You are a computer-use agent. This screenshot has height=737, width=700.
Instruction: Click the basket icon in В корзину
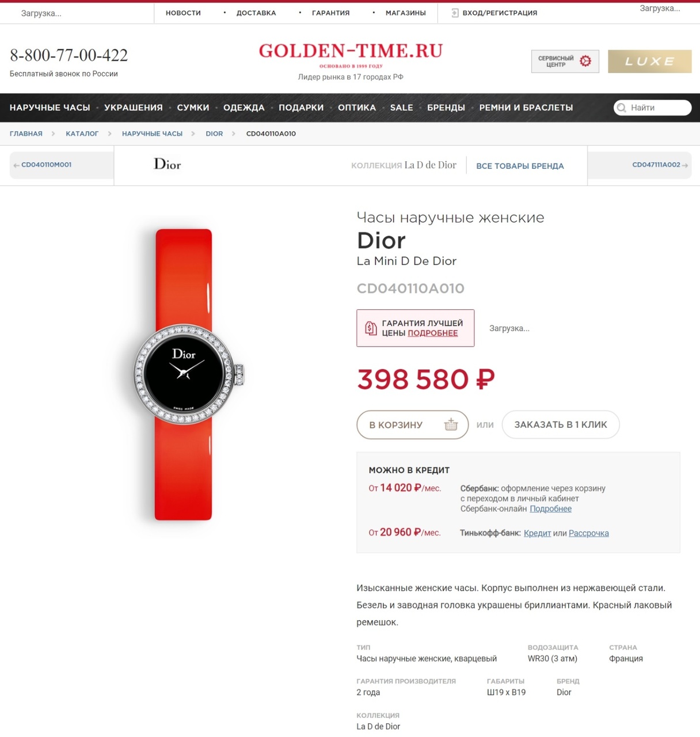(x=451, y=424)
